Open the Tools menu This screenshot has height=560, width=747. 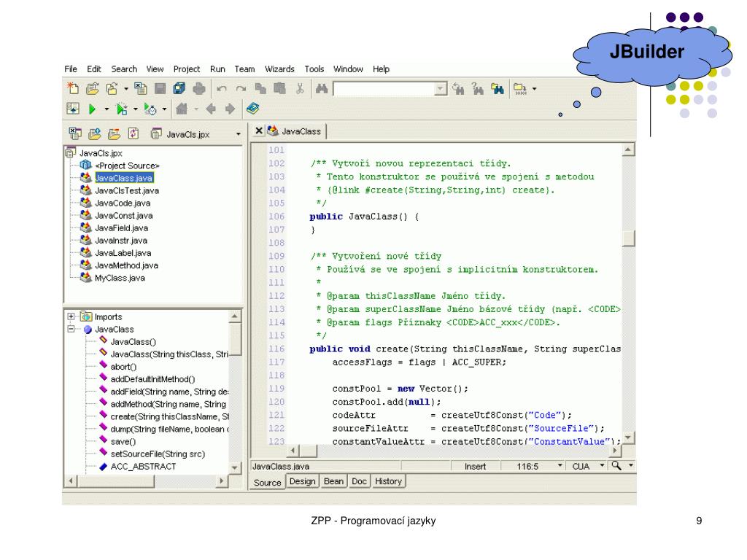[x=314, y=69]
